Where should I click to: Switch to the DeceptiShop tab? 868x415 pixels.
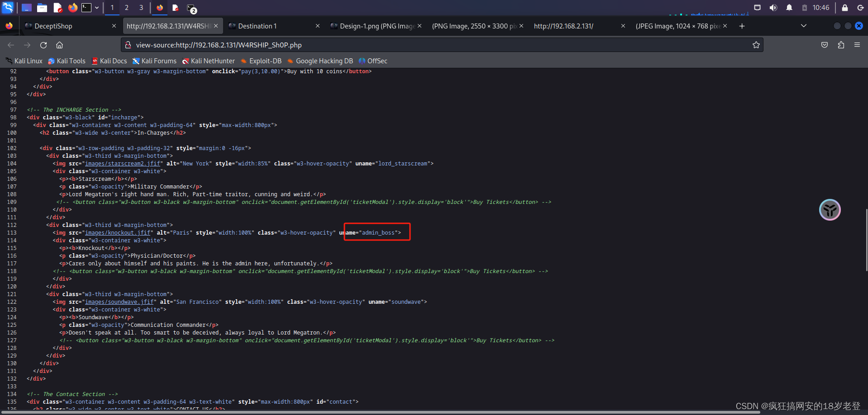click(x=70, y=26)
